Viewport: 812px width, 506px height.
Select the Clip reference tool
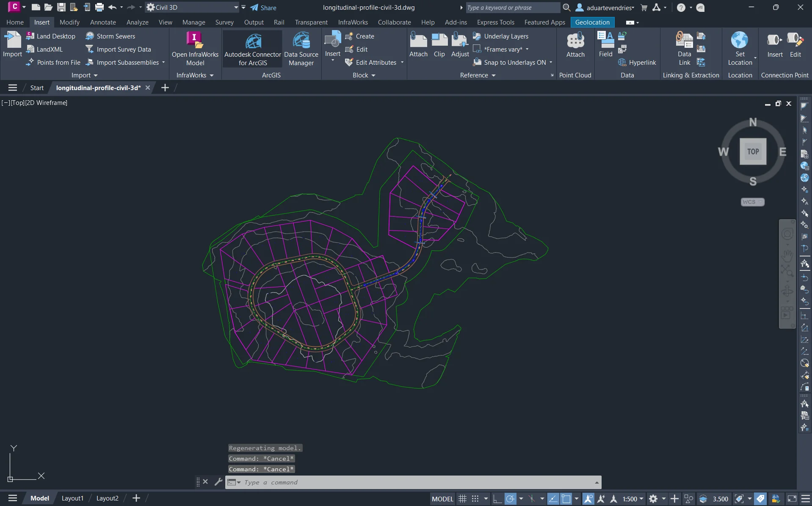(x=439, y=44)
